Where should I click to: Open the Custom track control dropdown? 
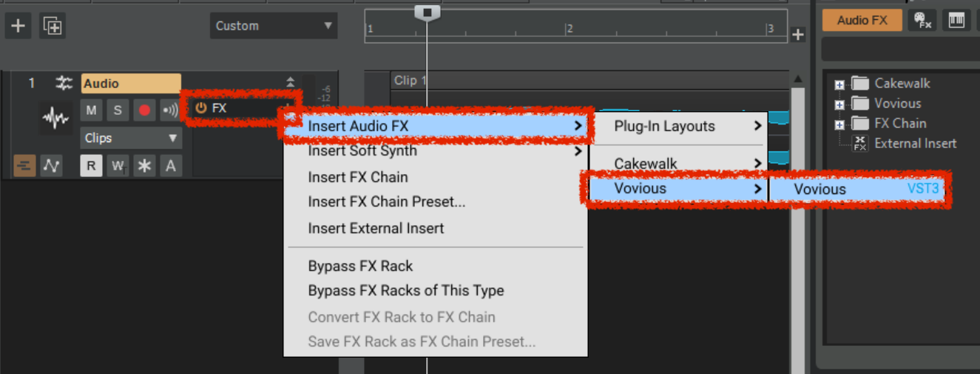pos(274,26)
